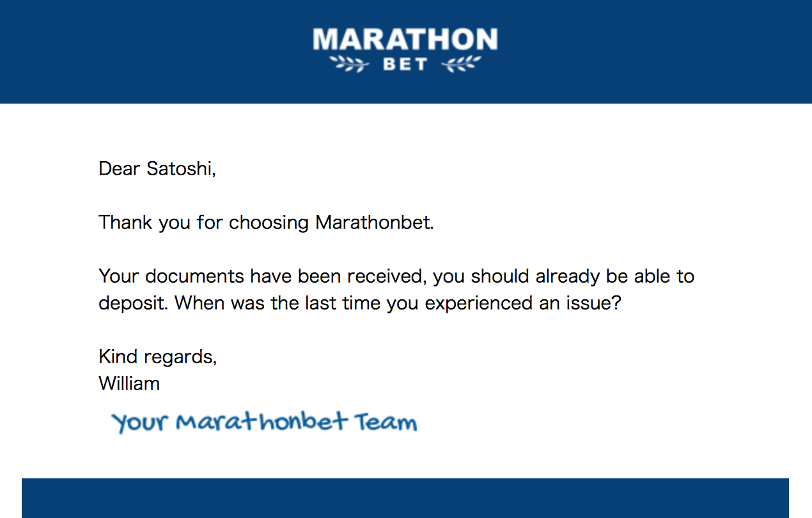
Task: Click the word deposit in the message
Action: click(x=133, y=303)
